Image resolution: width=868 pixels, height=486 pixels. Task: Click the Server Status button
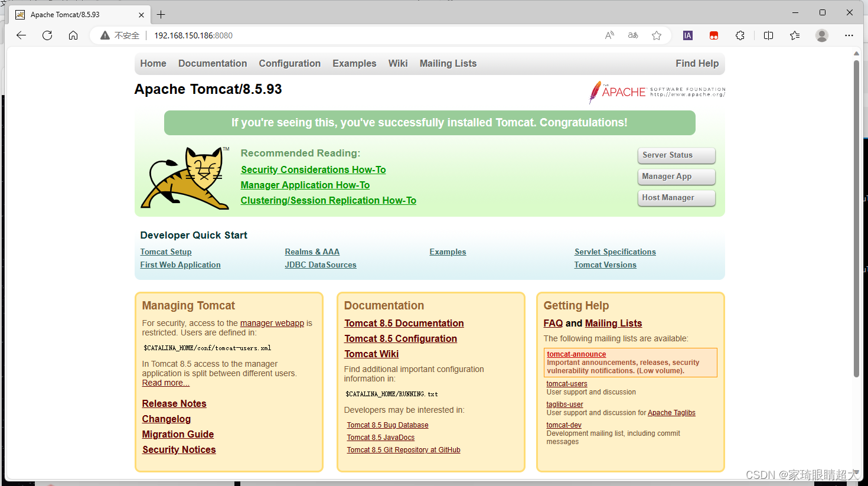coord(676,155)
